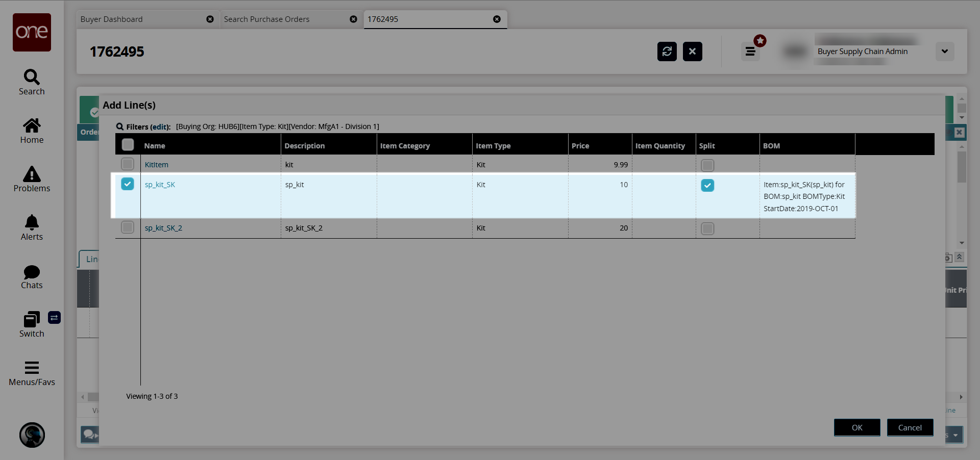Select the sp_kit_SK_2 row checkbox
980x460 pixels.
[x=128, y=227]
